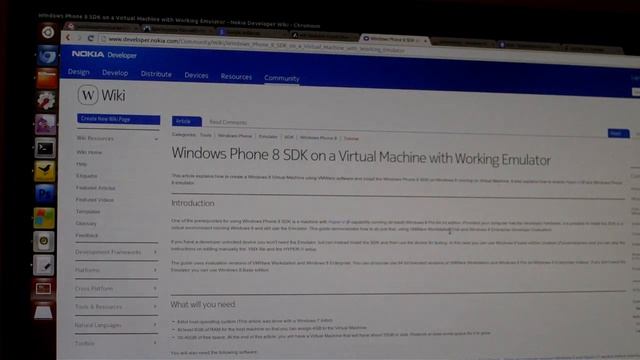Click the Introduction heading
Image resolution: width=640 pixels, height=360 pixels.
[x=193, y=203]
